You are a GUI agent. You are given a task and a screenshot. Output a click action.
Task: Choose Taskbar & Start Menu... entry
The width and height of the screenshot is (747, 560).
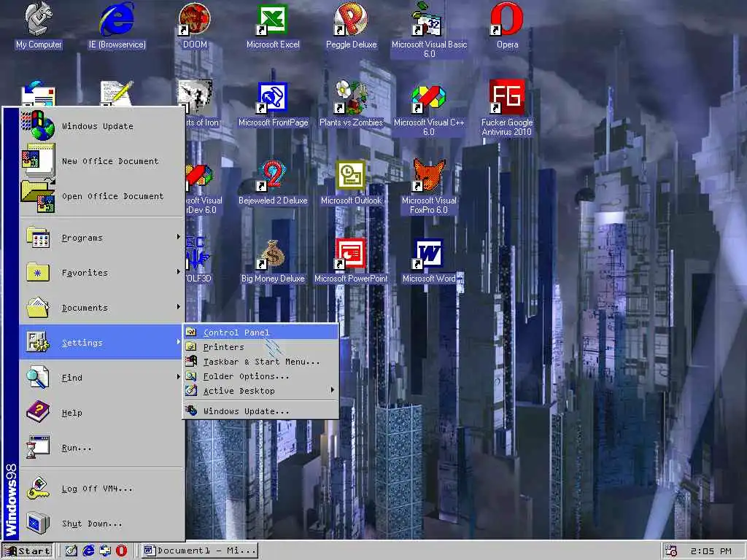260,362
